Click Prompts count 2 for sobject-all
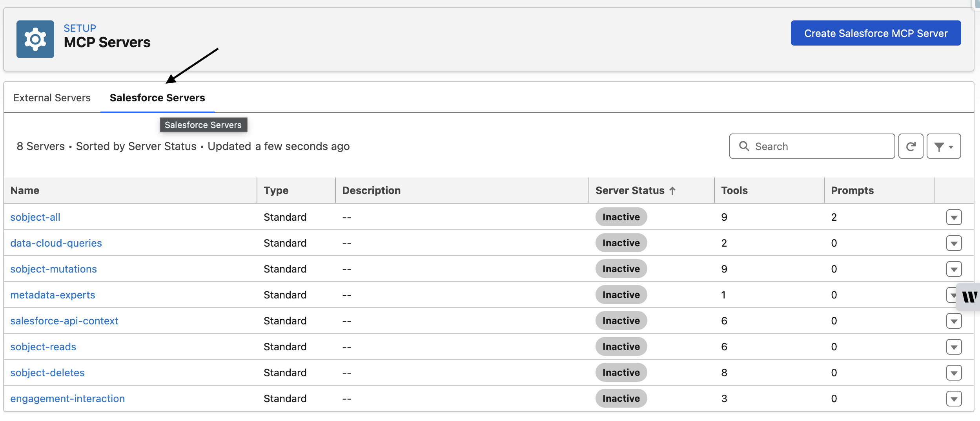 [x=834, y=217]
